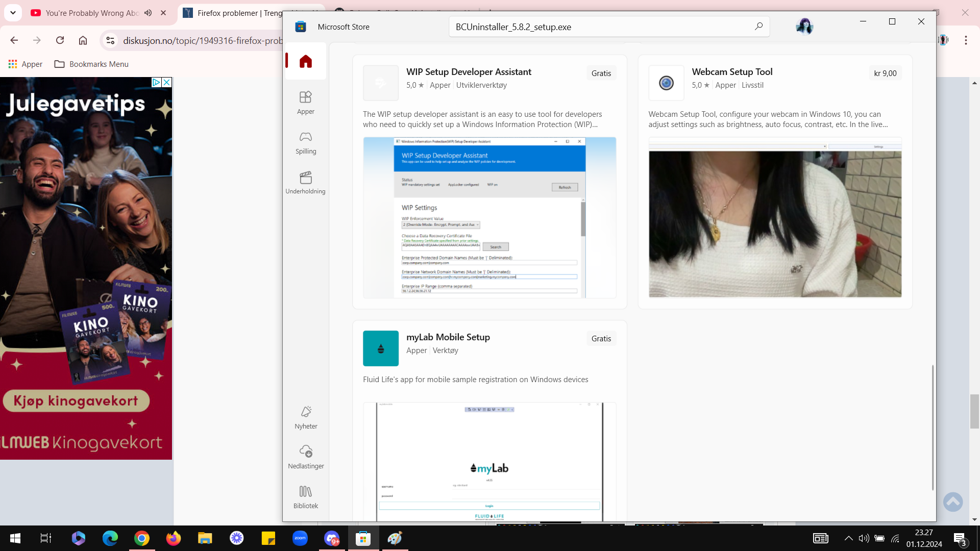Get WIP Setup Developer Assistant for Gratis
Screen dimensions: 980x551
601,73
